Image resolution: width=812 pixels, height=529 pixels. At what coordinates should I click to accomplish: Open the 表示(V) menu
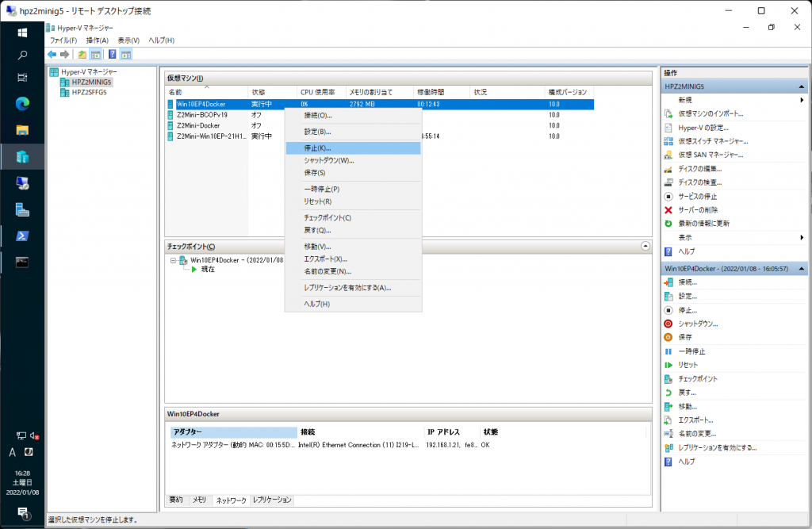pyautogui.click(x=128, y=40)
